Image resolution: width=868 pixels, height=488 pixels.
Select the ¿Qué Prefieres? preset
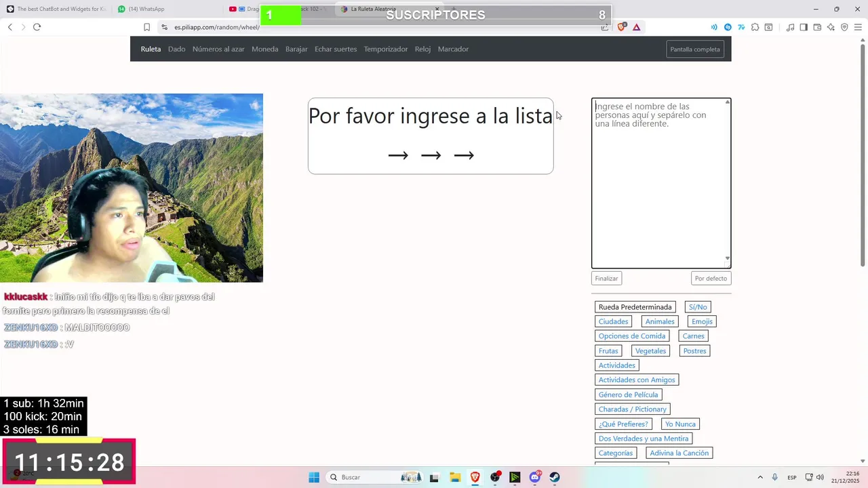click(x=623, y=424)
